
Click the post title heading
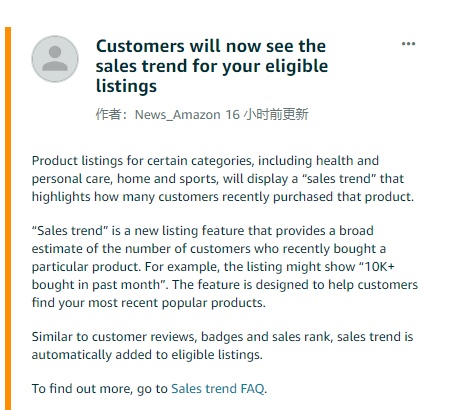212,66
